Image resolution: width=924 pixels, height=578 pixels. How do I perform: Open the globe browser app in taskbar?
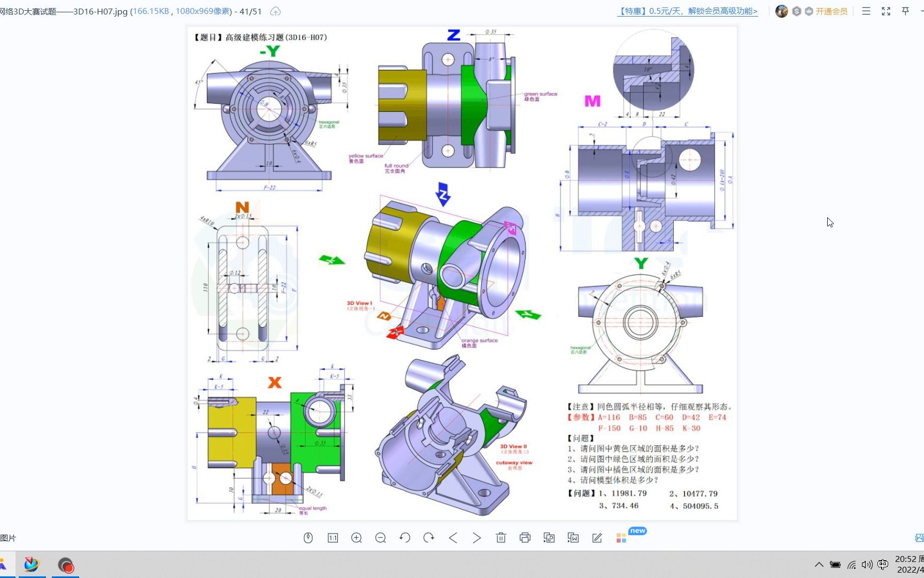(x=32, y=565)
